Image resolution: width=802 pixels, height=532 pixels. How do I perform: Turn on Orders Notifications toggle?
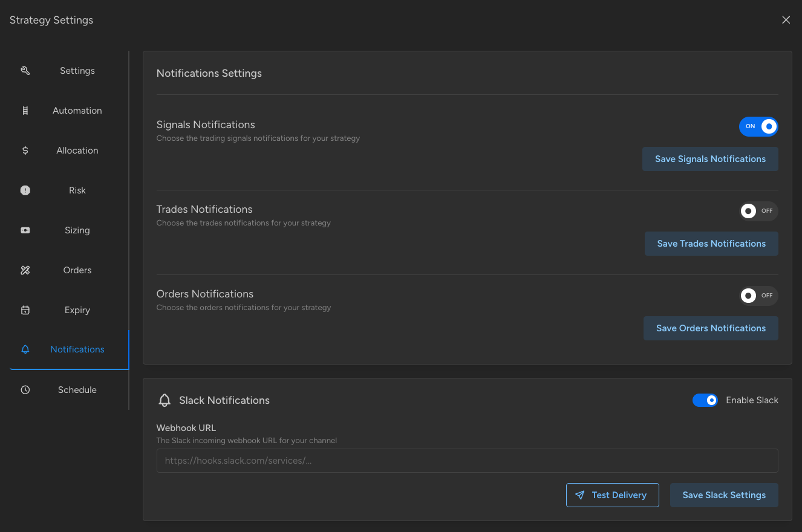click(758, 296)
